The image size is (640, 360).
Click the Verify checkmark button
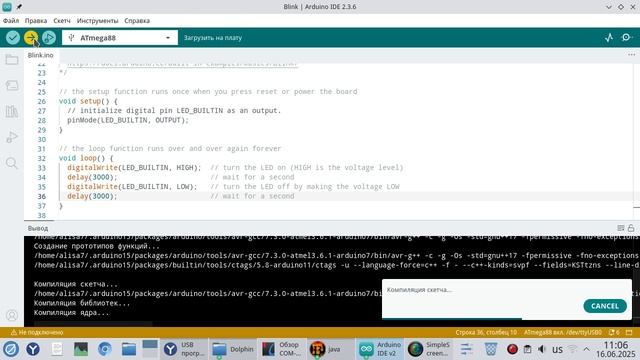click(13, 38)
